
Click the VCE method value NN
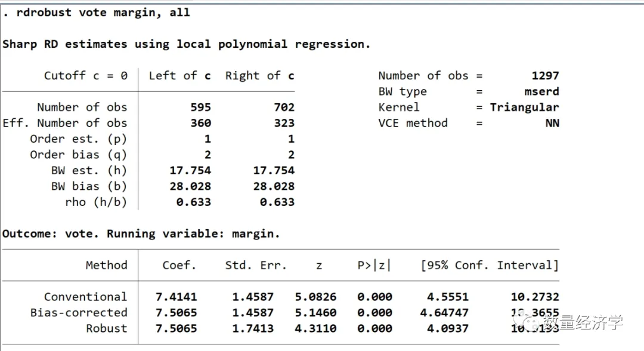coord(552,123)
